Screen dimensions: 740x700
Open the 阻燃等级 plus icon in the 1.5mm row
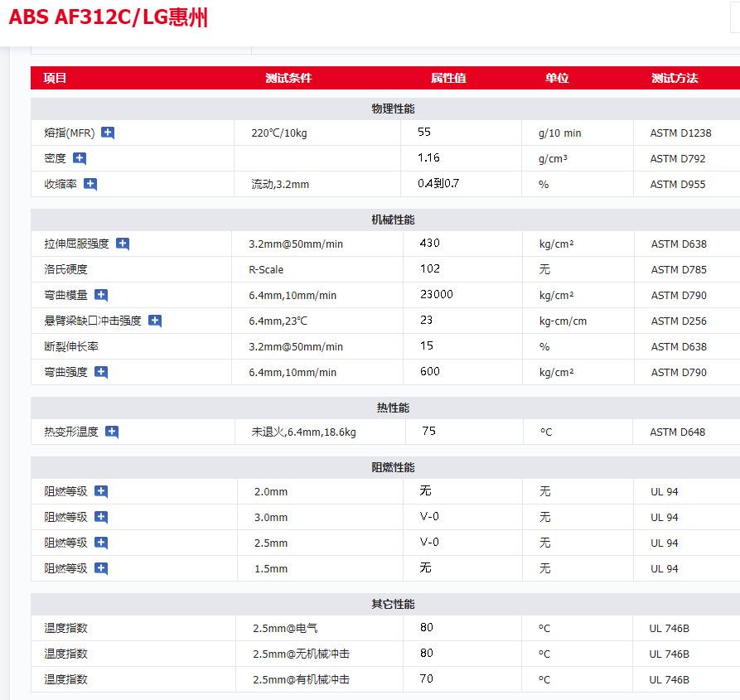pyautogui.click(x=101, y=568)
